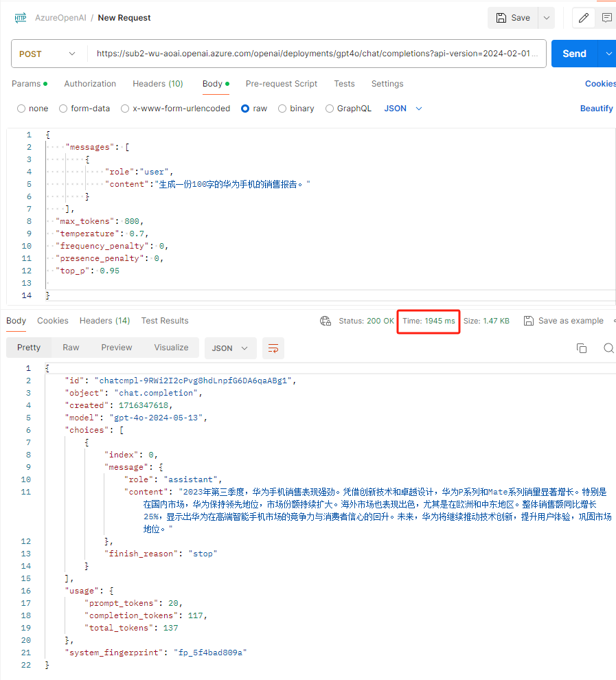Select the Pretty response view
This screenshot has height=680, width=616.
(29, 348)
